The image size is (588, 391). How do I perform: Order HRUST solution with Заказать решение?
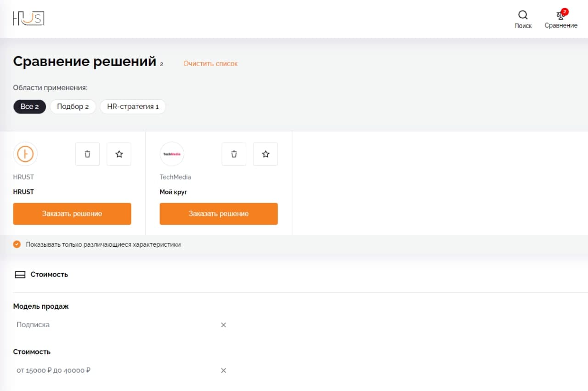tap(72, 214)
